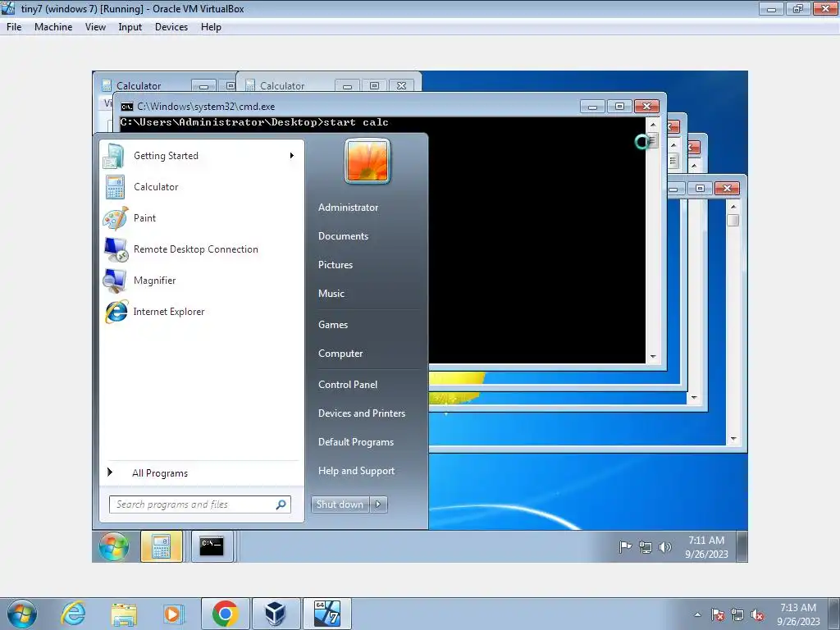Image resolution: width=840 pixels, height=630 pixels.
Task: Launch Calculator from Start menu list
Action: point(201,187)
